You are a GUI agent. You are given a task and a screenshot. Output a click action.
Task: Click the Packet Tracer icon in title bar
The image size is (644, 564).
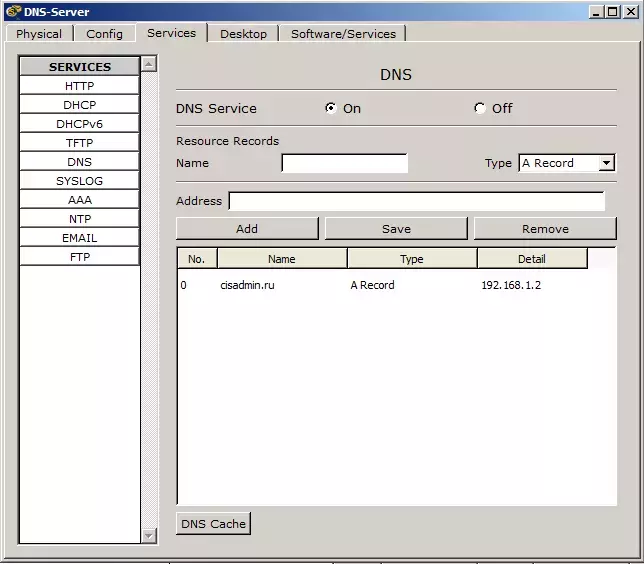14,11
